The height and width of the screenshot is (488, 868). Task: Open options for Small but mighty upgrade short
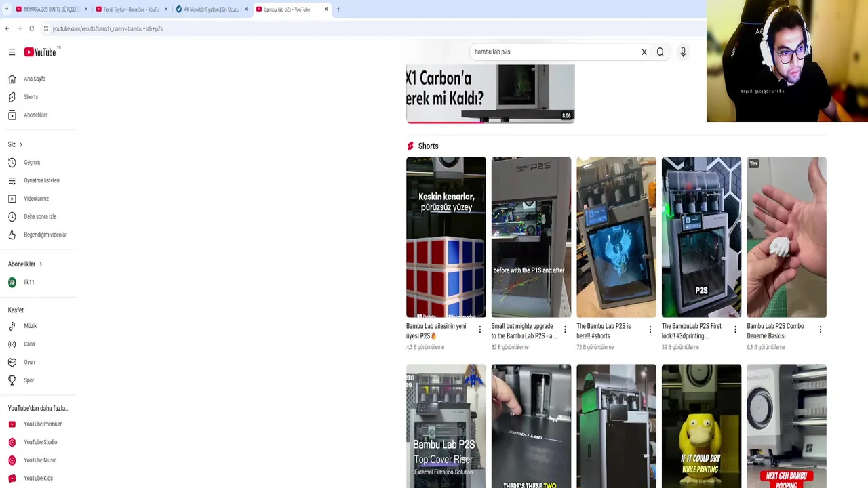point(565,330)
